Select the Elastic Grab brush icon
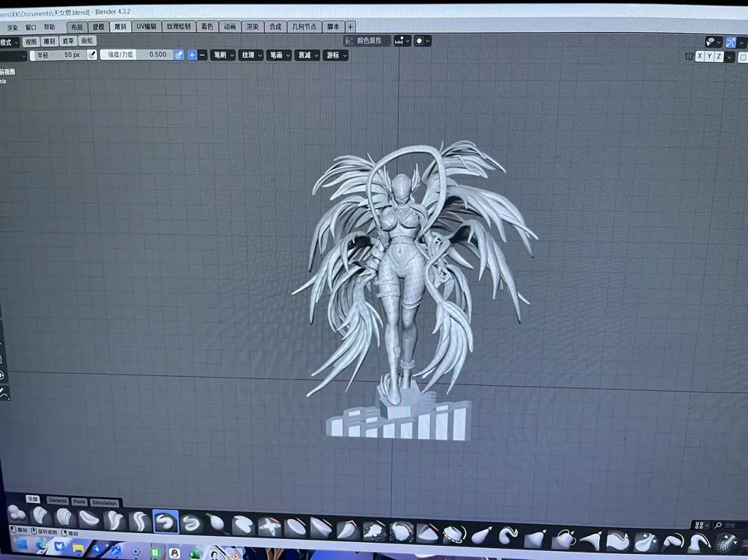The height and width of the screenshot is (560, 748). (x=481, y=535)
